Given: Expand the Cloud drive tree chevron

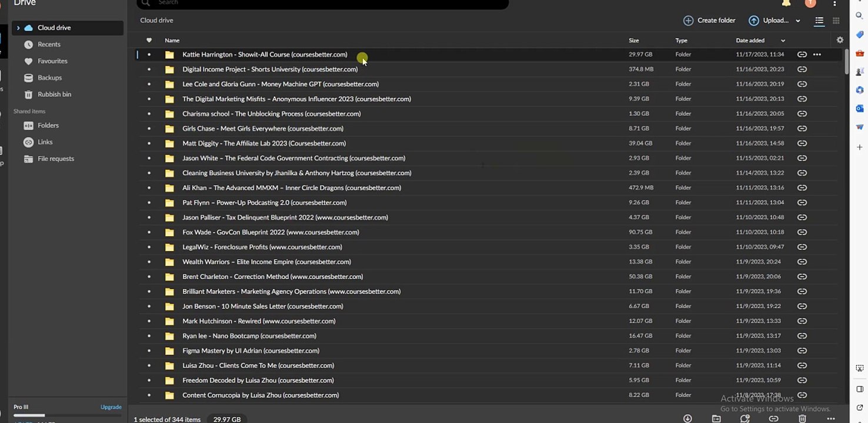Looking at the screenshot, I should (18, 28).
